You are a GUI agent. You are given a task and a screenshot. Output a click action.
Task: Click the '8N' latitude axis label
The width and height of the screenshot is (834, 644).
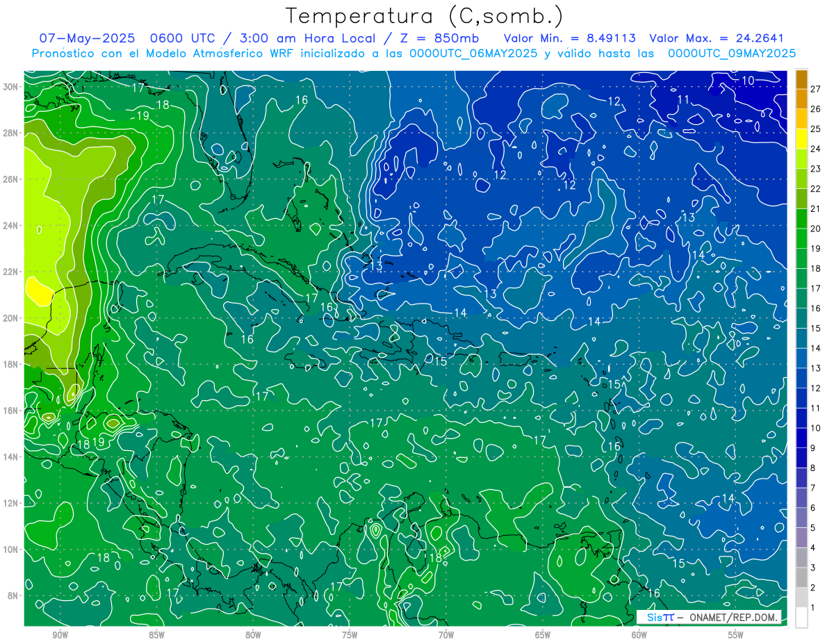[13, 595]
